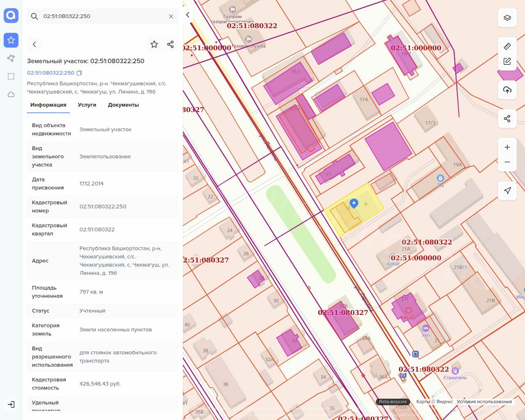Open the favorites star in left sidebar
The image size is (525, 420).
(x=11, y=40)
